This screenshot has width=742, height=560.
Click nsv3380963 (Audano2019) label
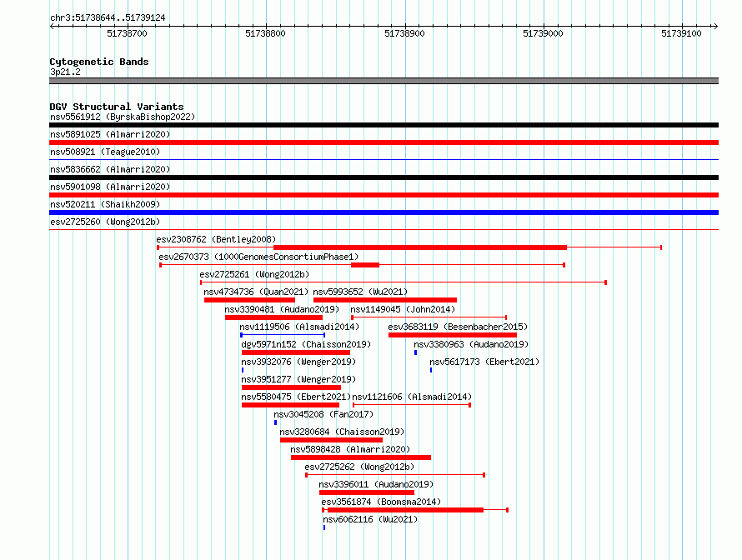pos(471,344)
